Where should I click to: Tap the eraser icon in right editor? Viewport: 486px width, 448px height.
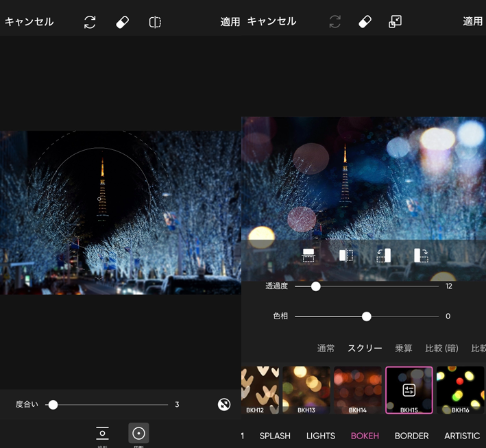click(x=365, y=22)
